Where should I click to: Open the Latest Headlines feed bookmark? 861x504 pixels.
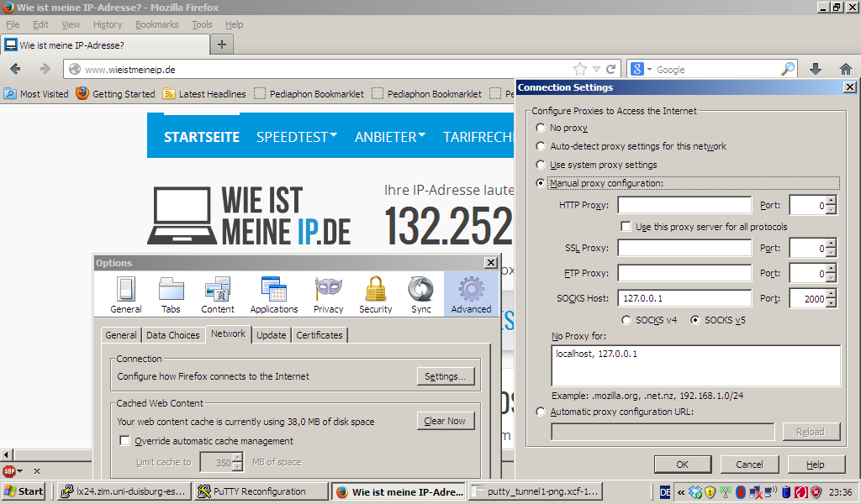[204, 94]
